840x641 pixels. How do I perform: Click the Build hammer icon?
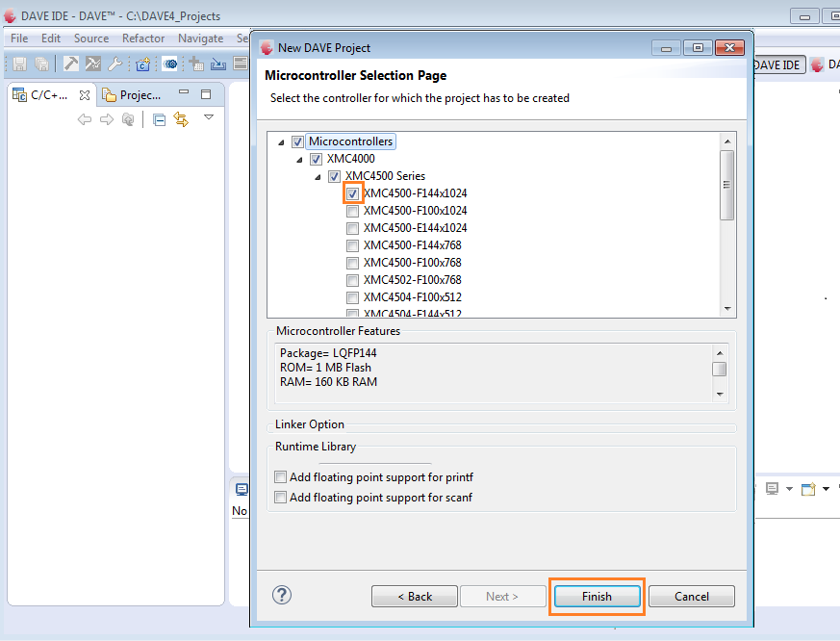(x=70, y=64)
